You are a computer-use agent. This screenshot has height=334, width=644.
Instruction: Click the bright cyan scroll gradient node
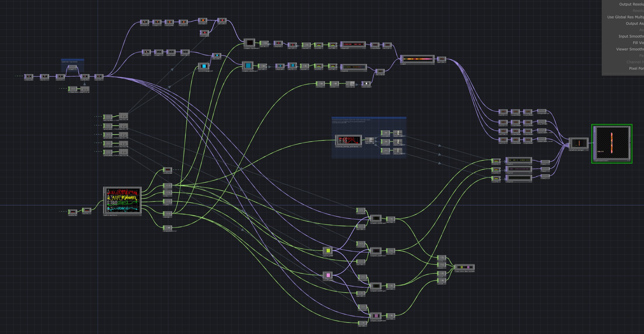coord(204,67)
